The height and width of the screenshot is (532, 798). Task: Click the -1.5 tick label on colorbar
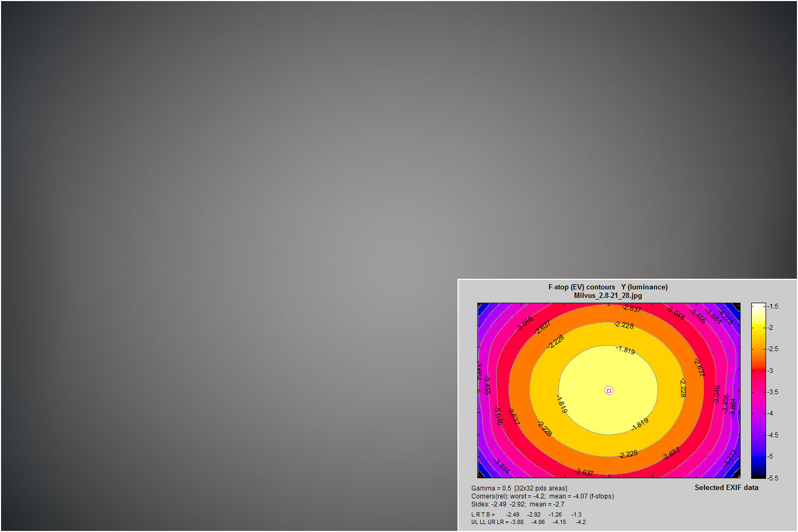pos(773,306)
